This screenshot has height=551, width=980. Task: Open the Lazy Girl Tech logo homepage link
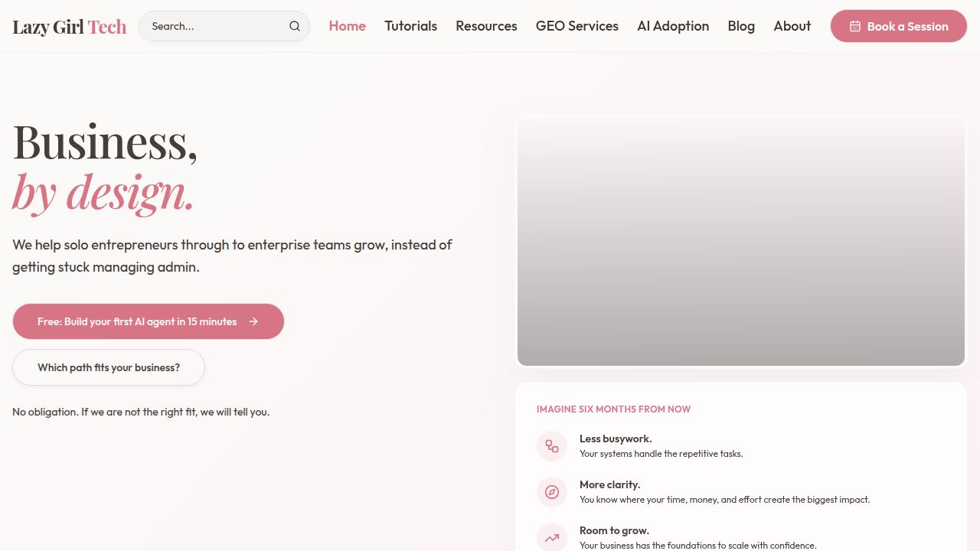[70, 27]
